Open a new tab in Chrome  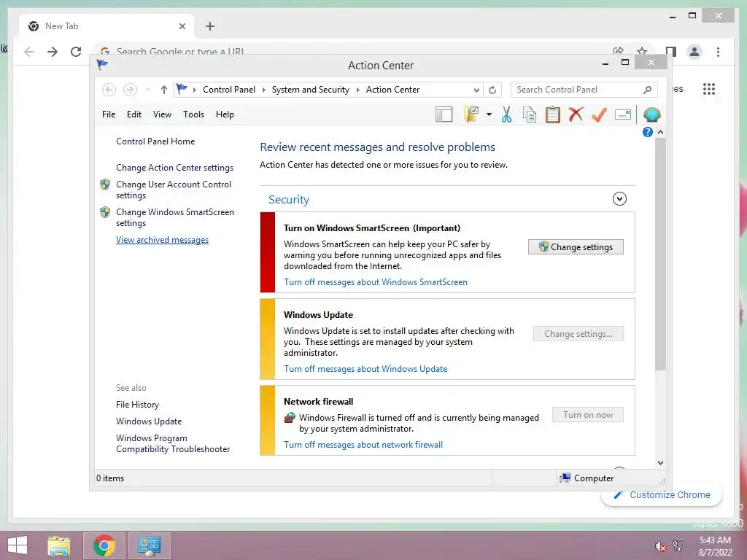click(209, 26)
